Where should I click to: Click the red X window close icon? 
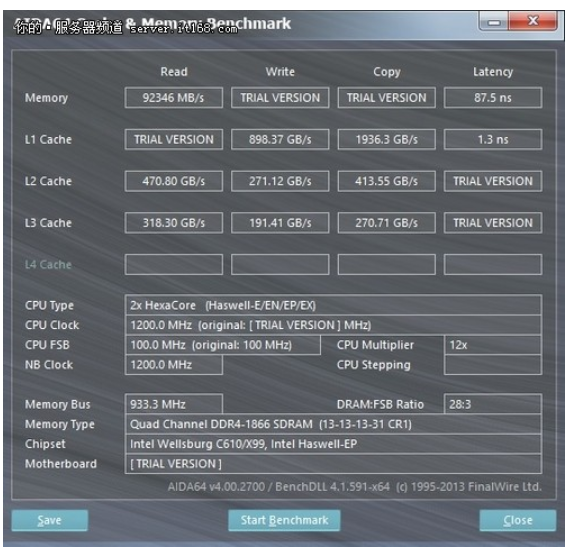coord(533,21)
